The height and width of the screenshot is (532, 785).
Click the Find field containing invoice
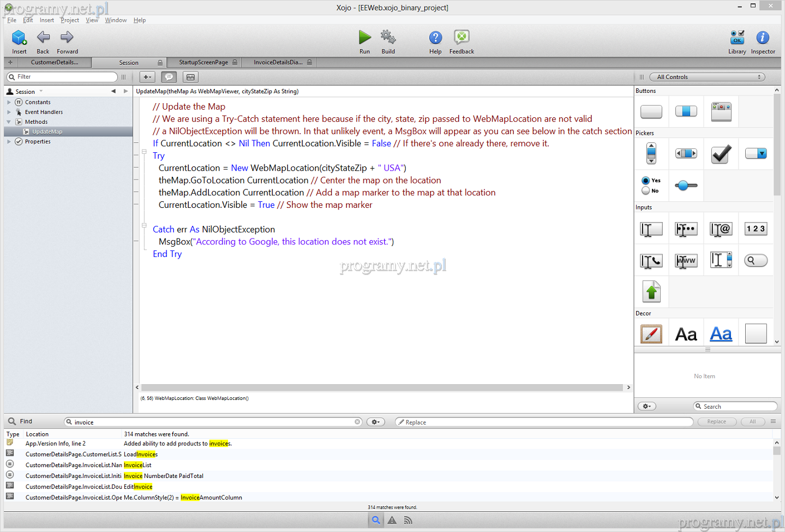pos(213,422)
